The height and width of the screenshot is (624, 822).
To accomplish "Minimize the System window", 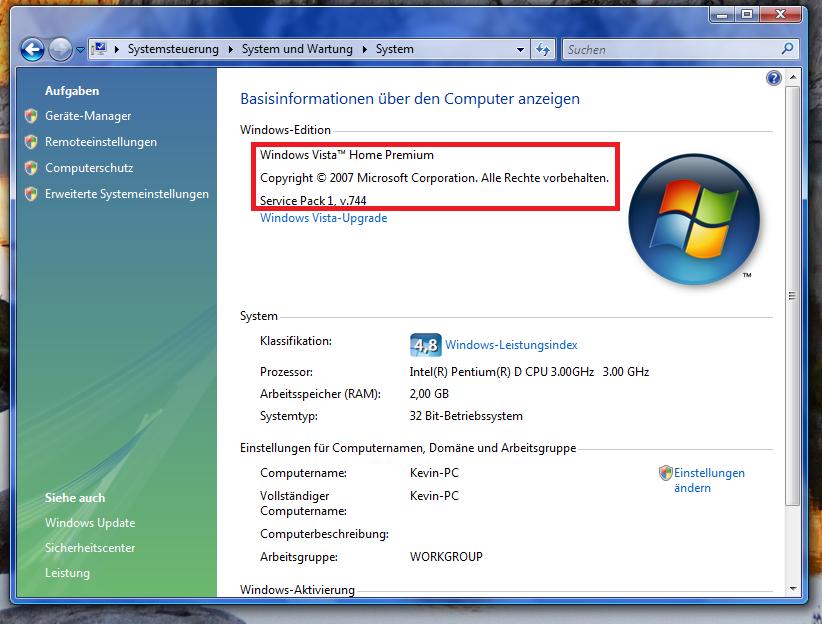I will [722, 15].
